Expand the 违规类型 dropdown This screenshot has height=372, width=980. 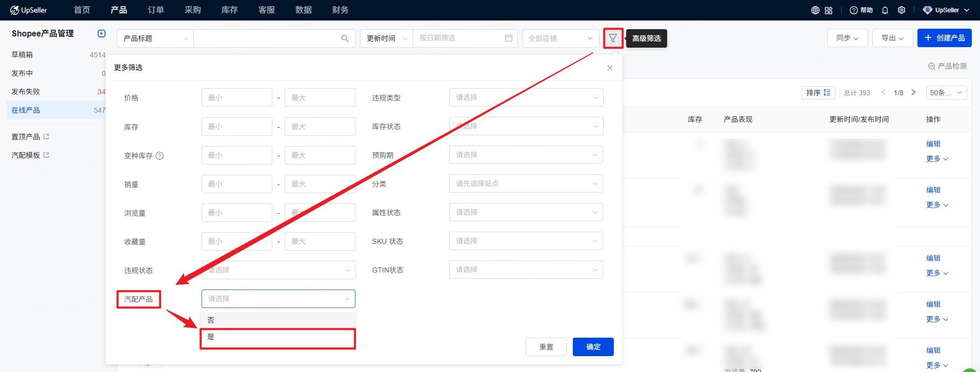click(526, 97)
